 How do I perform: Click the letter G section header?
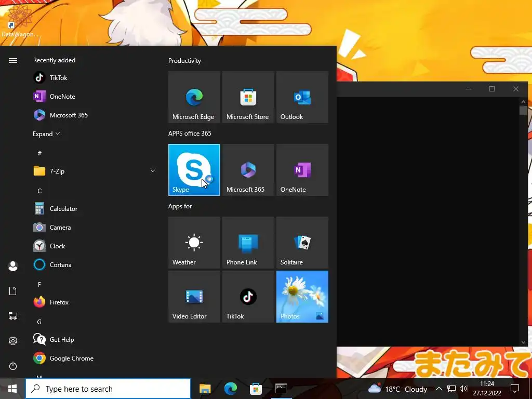click(39, 322)
